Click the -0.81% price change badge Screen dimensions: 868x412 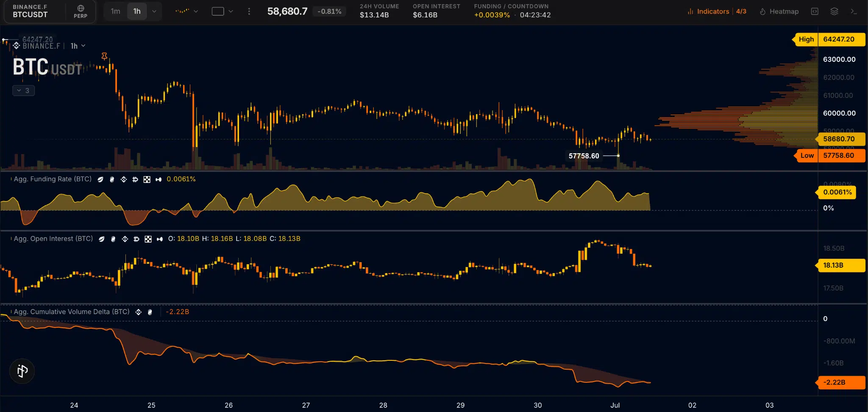[x=329, y=11]
